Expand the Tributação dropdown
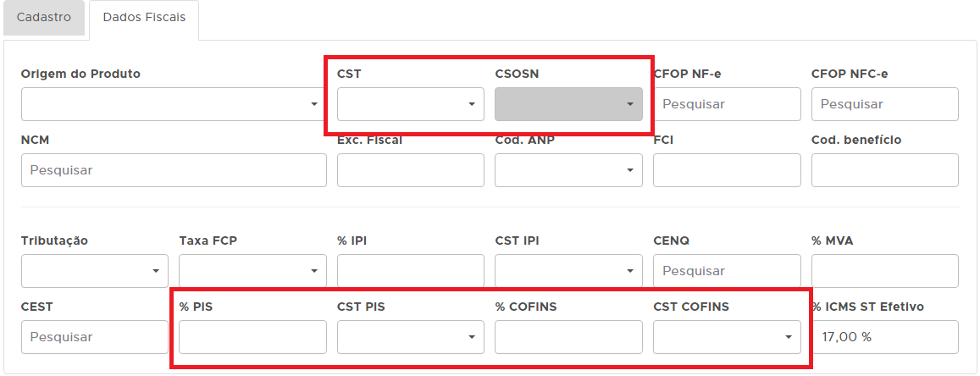 pos(95,271)
